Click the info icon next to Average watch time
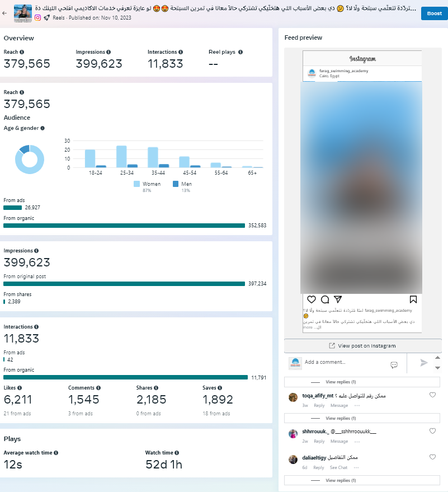 pos(56,453)
